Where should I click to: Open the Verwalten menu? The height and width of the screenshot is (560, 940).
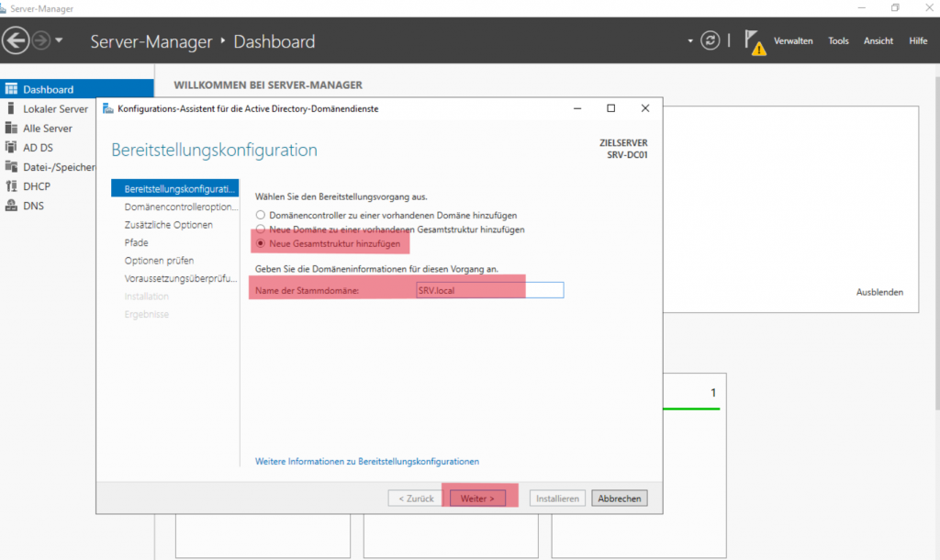pos(792,41)
